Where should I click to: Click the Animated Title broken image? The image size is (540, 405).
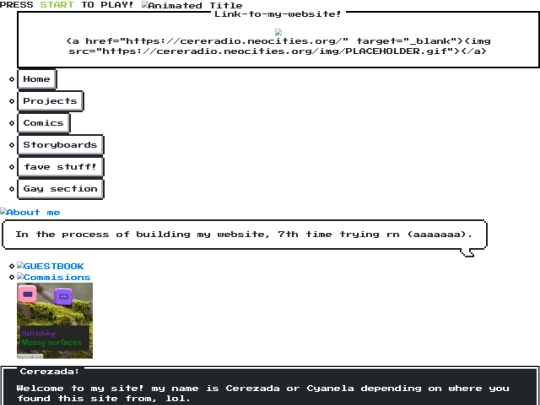192,5
